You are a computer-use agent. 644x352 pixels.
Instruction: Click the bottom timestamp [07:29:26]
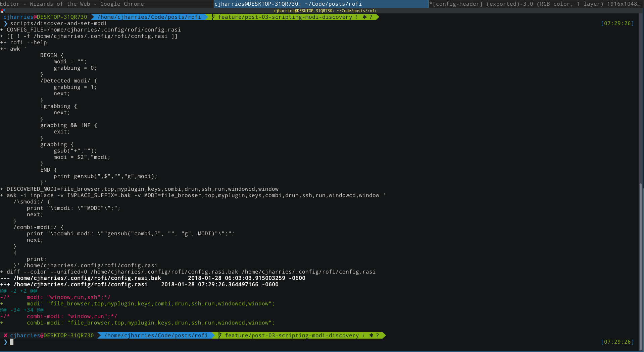(x=617, y=342)
